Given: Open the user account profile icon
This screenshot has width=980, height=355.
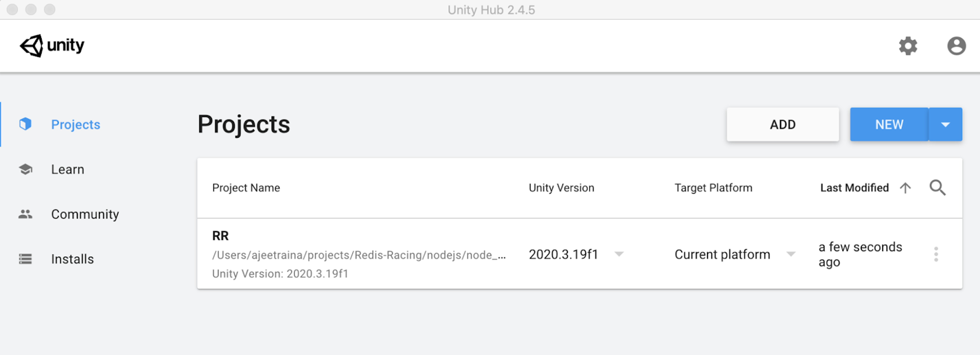Looking at the screenshot, I should click(x=956, y=46).
